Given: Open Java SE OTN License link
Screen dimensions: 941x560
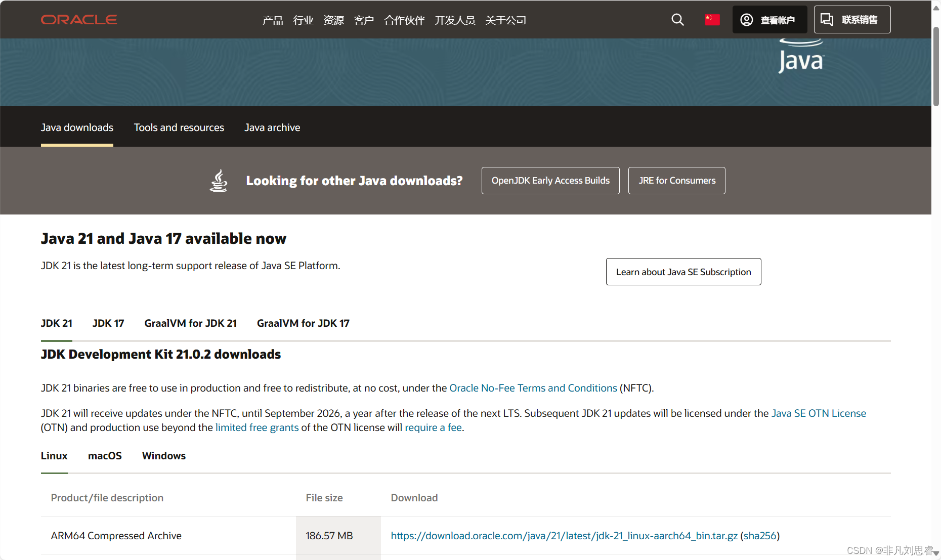Looking at the screenshot, I should point(819,413).
